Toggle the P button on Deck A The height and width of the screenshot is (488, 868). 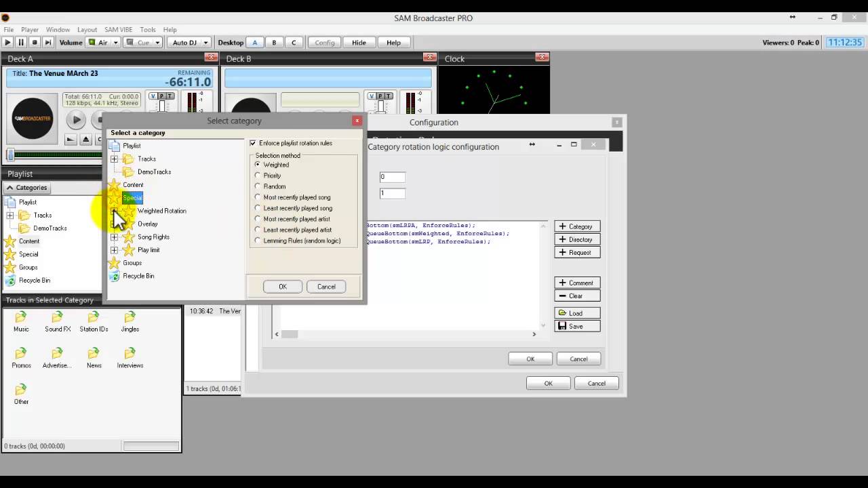pyautogui.click(x=161, y=96)
